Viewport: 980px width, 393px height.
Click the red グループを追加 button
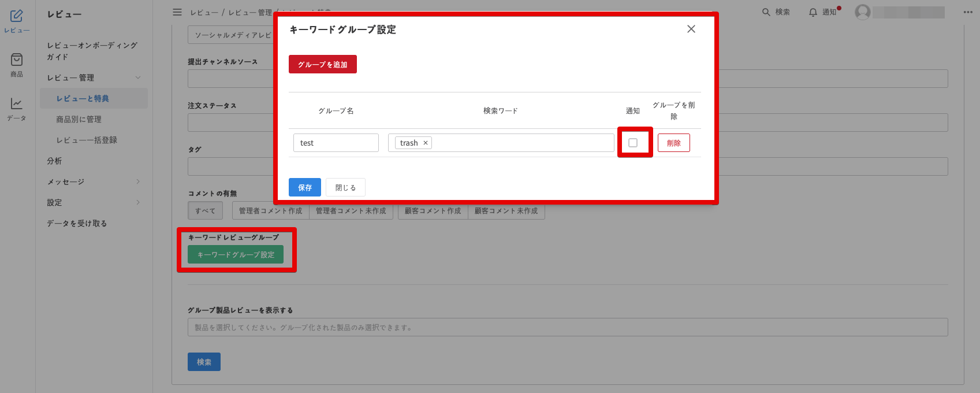pyautogui.click(x=322, y=65)
